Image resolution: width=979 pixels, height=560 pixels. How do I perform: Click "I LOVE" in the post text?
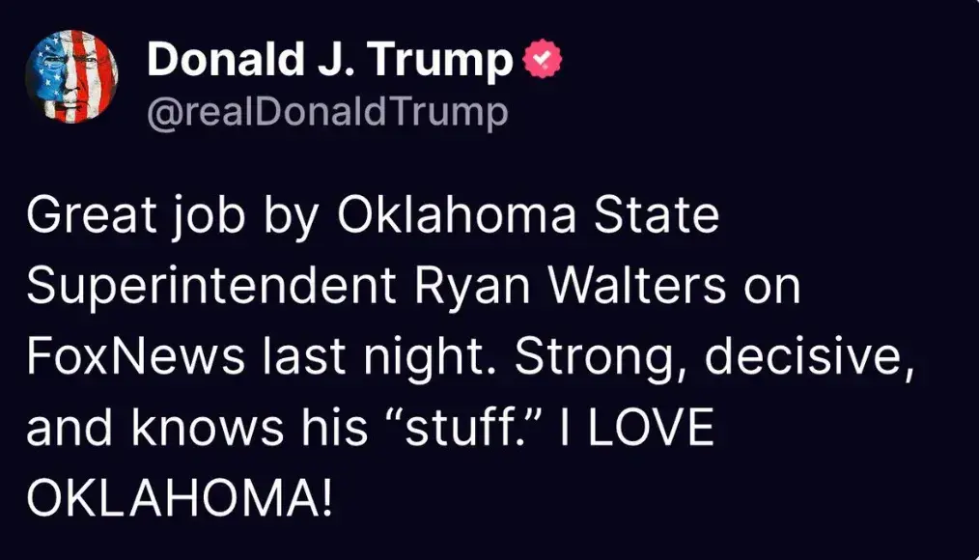(637, 428)
